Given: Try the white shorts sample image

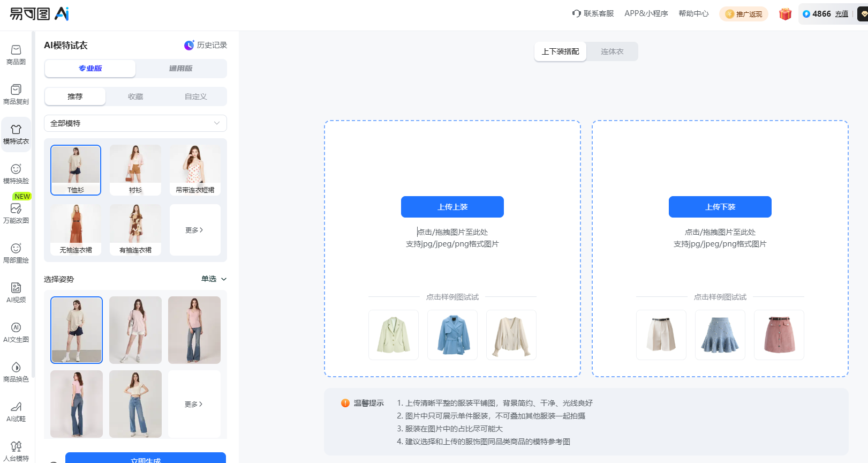Looking at the screenshot, I should [x=661, y=335].
